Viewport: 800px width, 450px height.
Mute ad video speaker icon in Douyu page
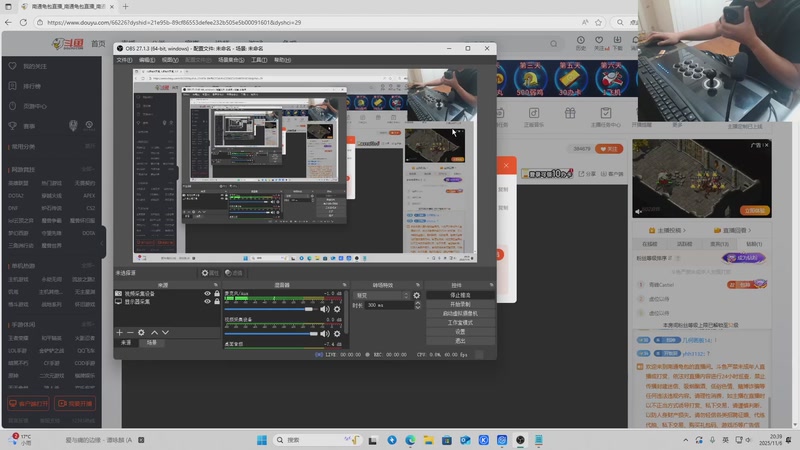point(638,211)
